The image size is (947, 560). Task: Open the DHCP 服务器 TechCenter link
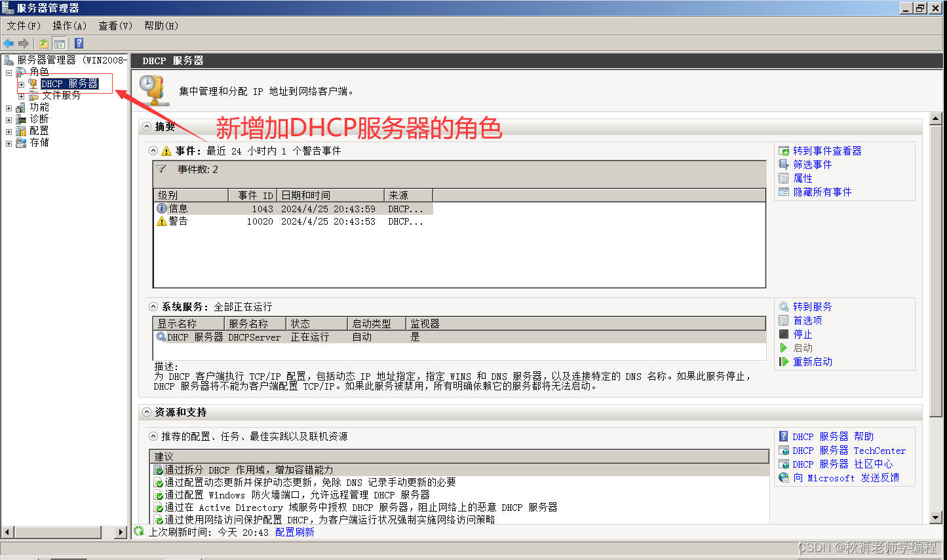tap(849, 451)
